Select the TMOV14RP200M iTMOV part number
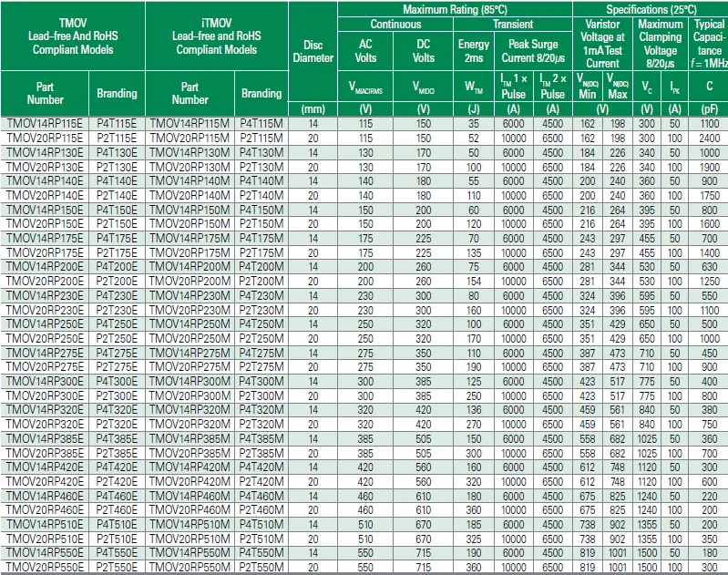Image resolution: width=728 pixels, height=575 pixels. [x=190, y=266]
